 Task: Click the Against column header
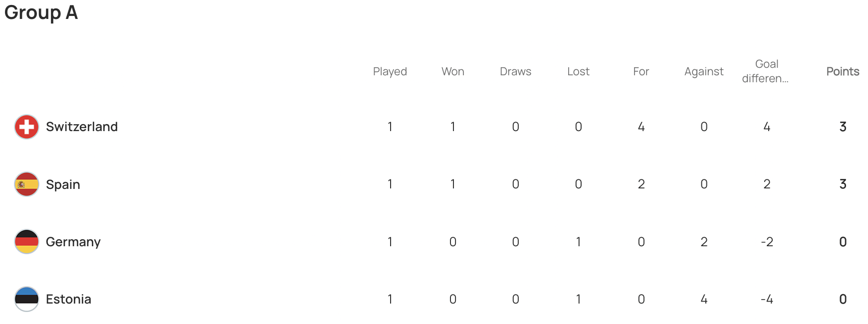(704, 72)
